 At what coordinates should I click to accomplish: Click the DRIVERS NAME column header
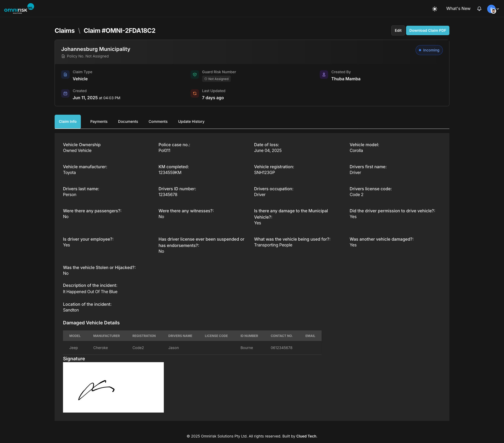pyautogui.click(x=180, y=336)
